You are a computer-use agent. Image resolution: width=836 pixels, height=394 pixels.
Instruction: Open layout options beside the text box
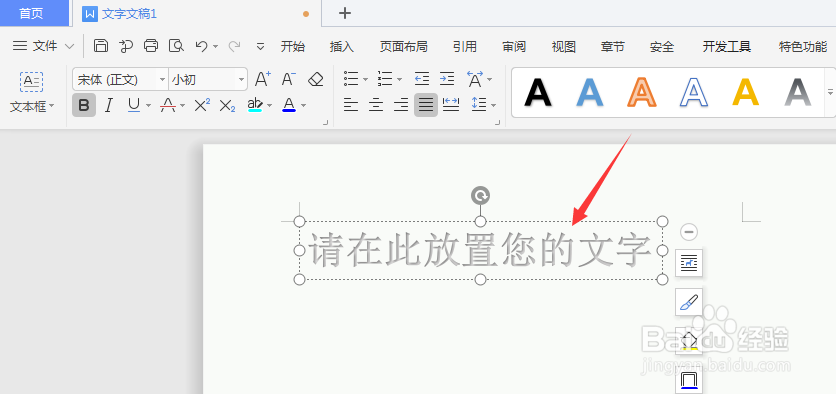tap(689, 263)
